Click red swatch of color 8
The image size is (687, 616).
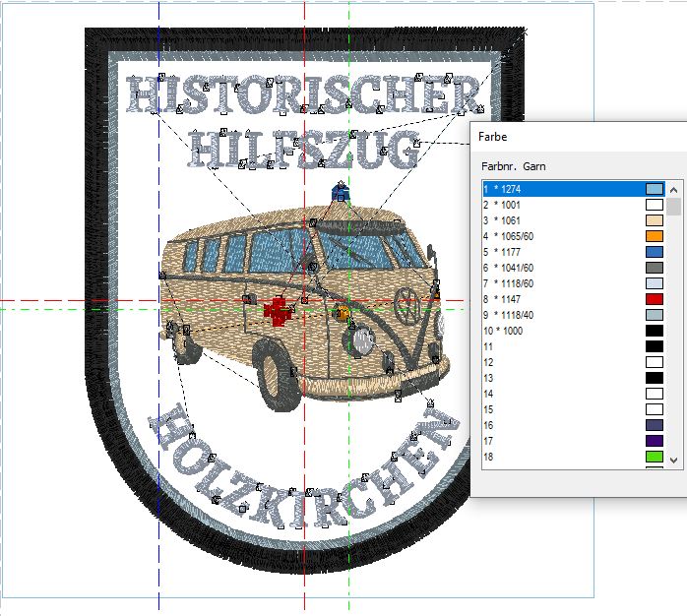click(655, 299)
